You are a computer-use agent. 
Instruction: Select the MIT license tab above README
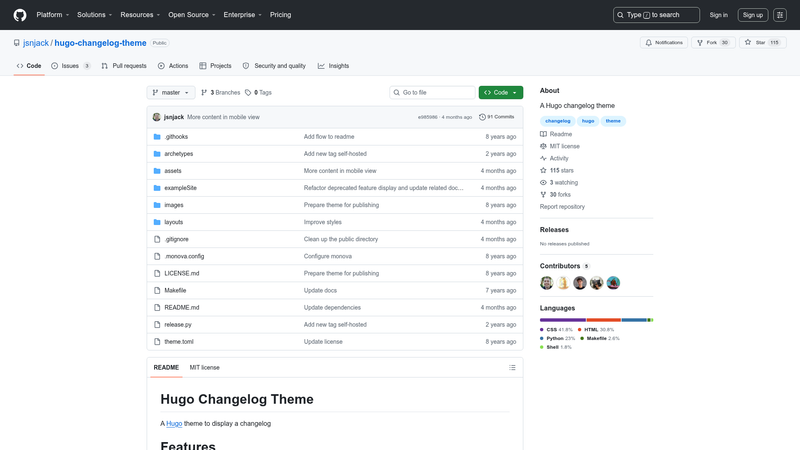pyautogui.click(x=205, y=367)
